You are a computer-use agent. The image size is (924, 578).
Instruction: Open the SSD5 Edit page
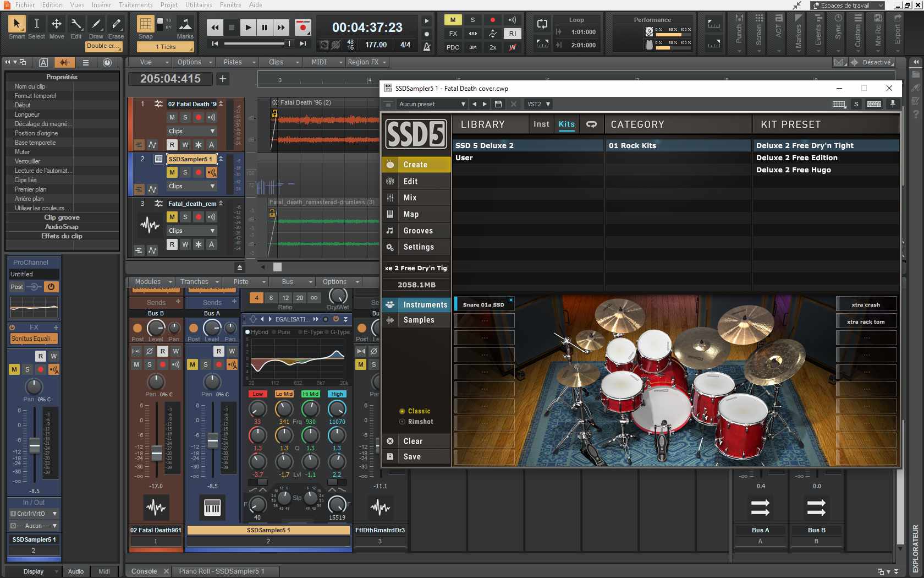point(416,181)
